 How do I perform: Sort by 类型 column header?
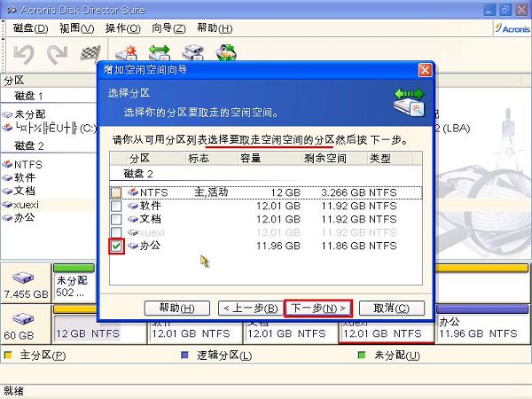pos(390,159)
